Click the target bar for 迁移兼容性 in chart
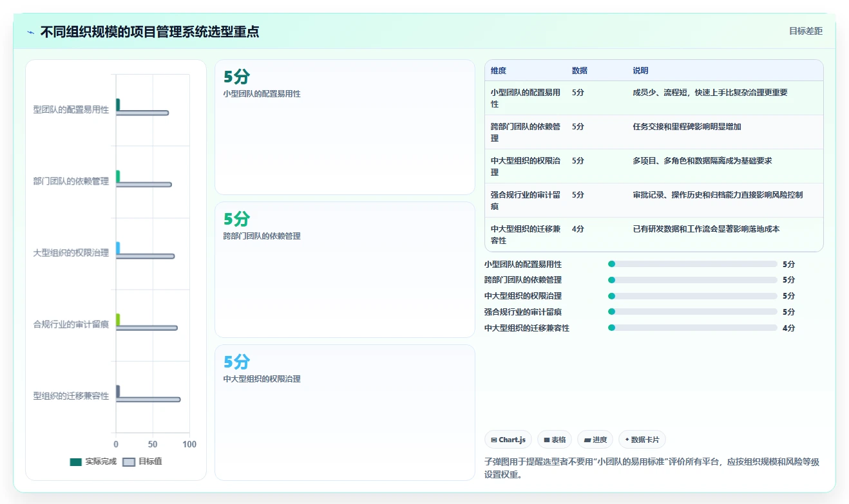The width and height of the screenshot is (849, 504). (x=148, y=400)
